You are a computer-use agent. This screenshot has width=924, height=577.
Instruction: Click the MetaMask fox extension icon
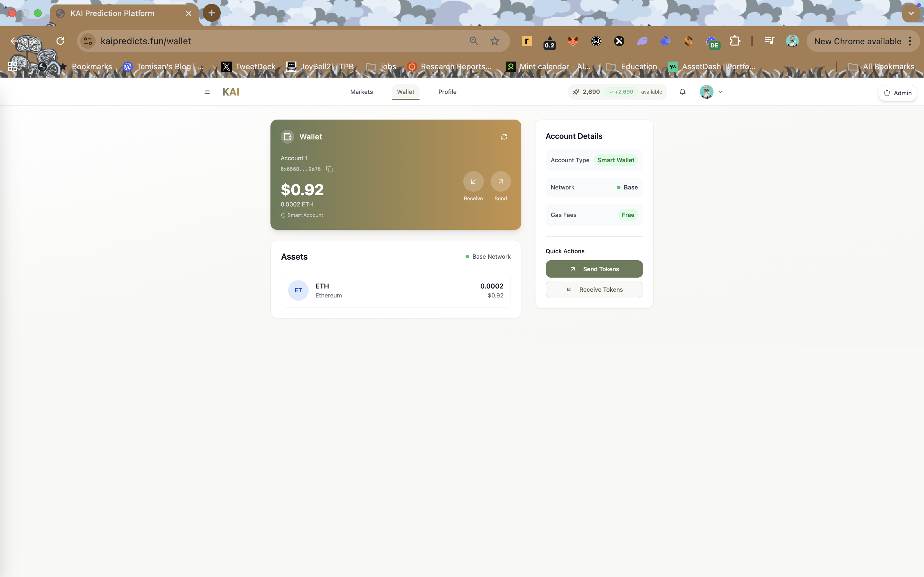[573, 41]
